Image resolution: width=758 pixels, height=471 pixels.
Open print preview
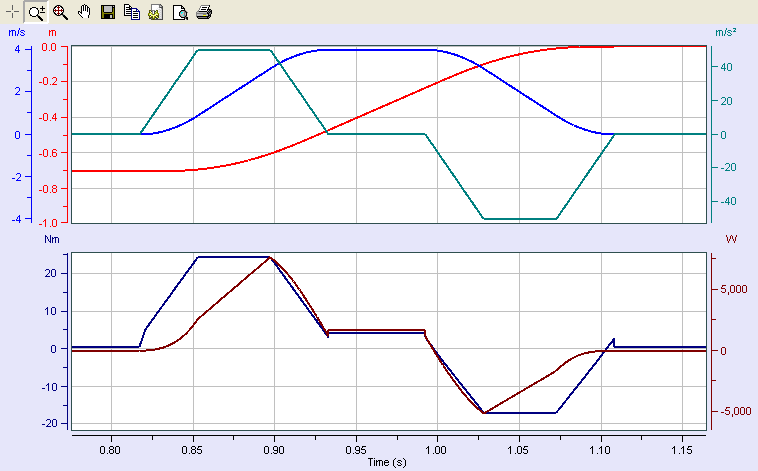coord(180,12)
